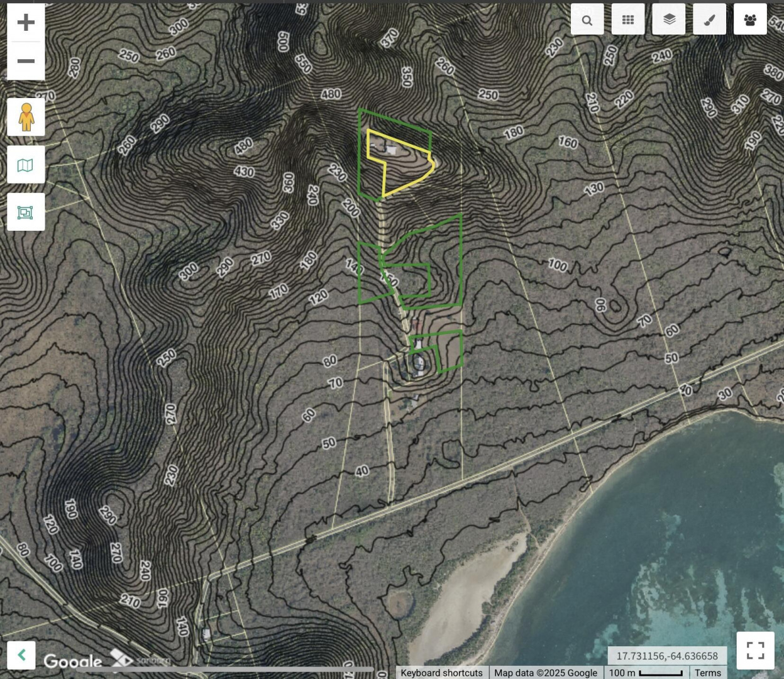Expand side panel with the green chevron
Viewport: 784px width, 679px height.
pyautogui.click(x=21, y=655)
